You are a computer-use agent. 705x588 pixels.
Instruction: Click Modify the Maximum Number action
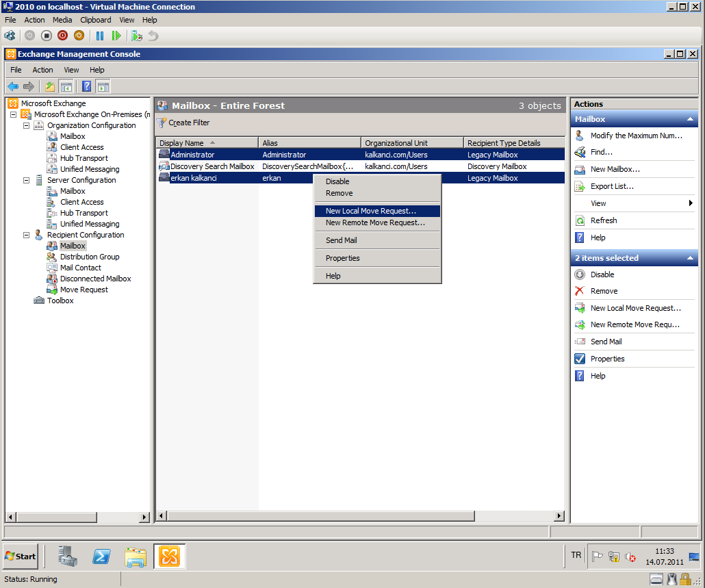(635, 136)
